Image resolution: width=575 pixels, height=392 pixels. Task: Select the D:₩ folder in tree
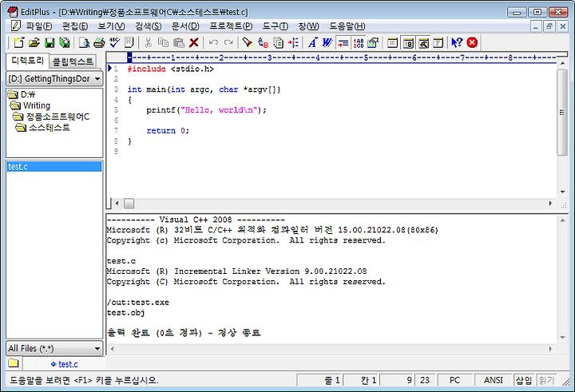22,95
